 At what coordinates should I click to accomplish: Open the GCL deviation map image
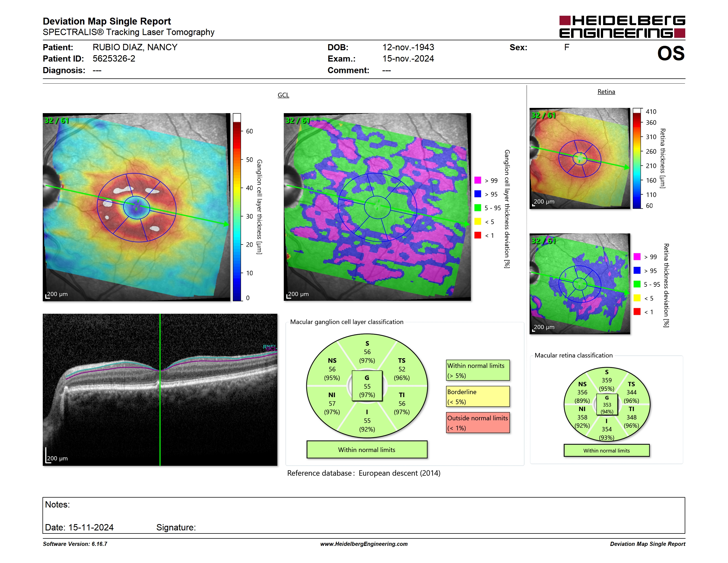377,207
